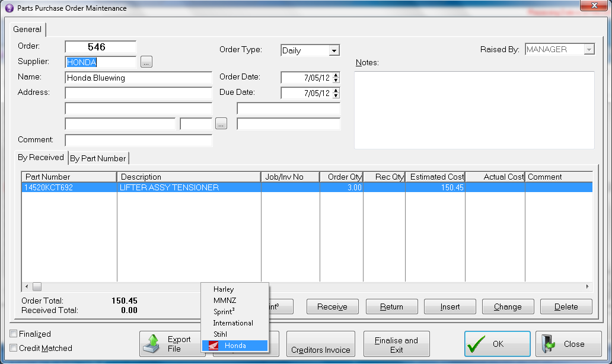Click the Change button
Screen dimensions: 612x364
[508, 306]
